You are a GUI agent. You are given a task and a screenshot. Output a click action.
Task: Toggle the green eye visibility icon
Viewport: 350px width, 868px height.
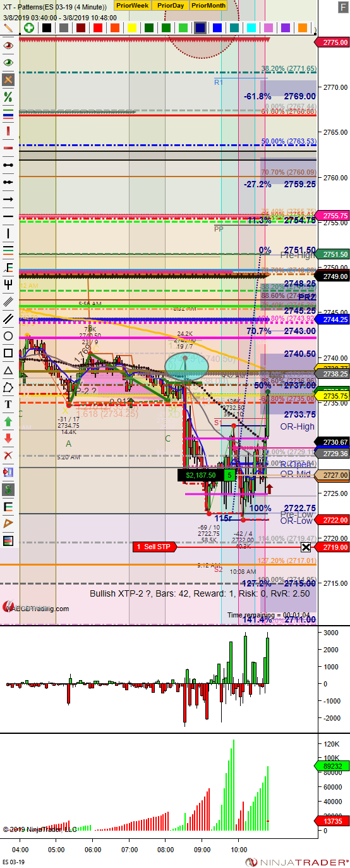click(8, 63)
